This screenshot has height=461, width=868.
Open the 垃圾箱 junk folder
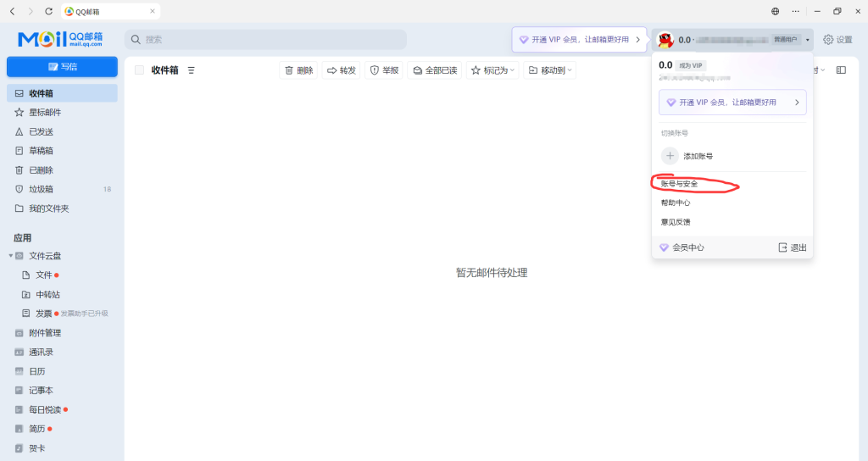tap(41, 189)
